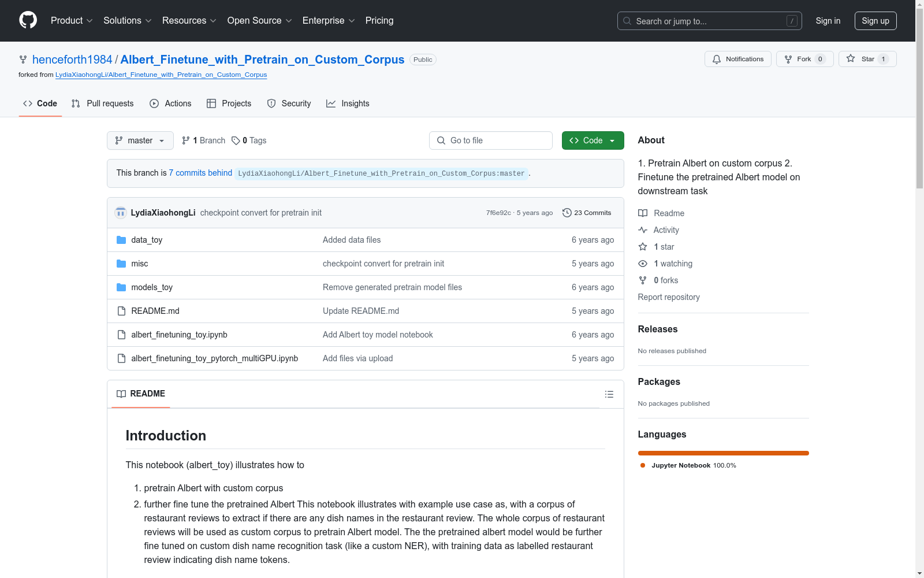This screenshot has width=924, height=578.
Task: Expand the Resources menu
Action: coord(189,20)
